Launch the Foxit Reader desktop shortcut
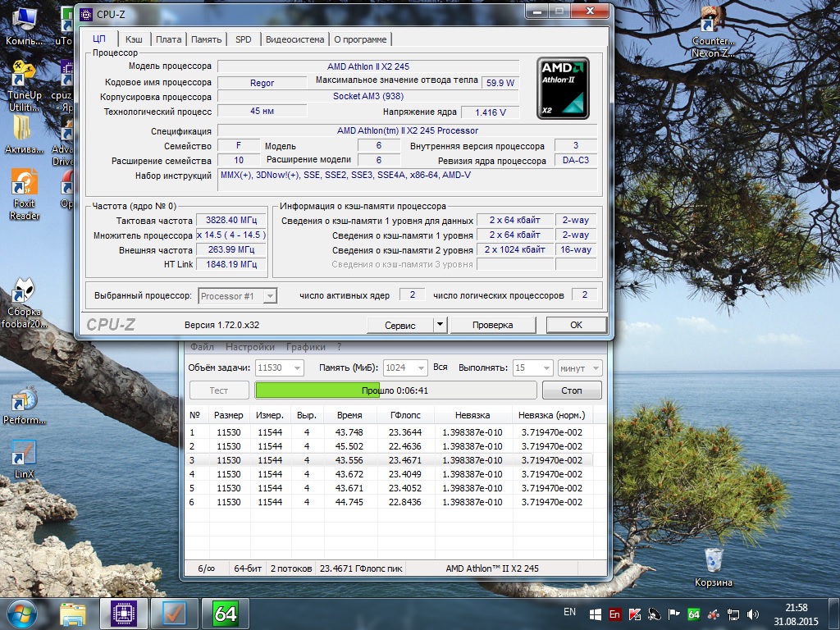The image size is (840, 630). pos(24,195)
